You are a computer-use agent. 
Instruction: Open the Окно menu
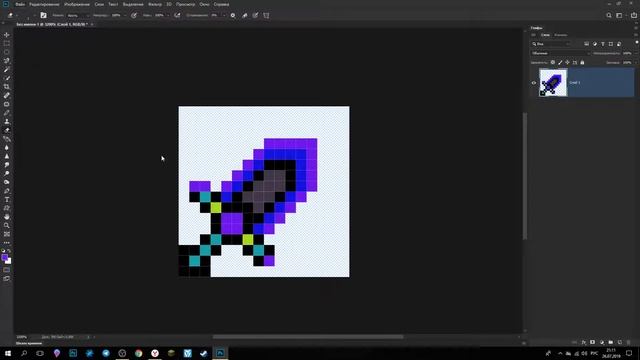point(204,4)
